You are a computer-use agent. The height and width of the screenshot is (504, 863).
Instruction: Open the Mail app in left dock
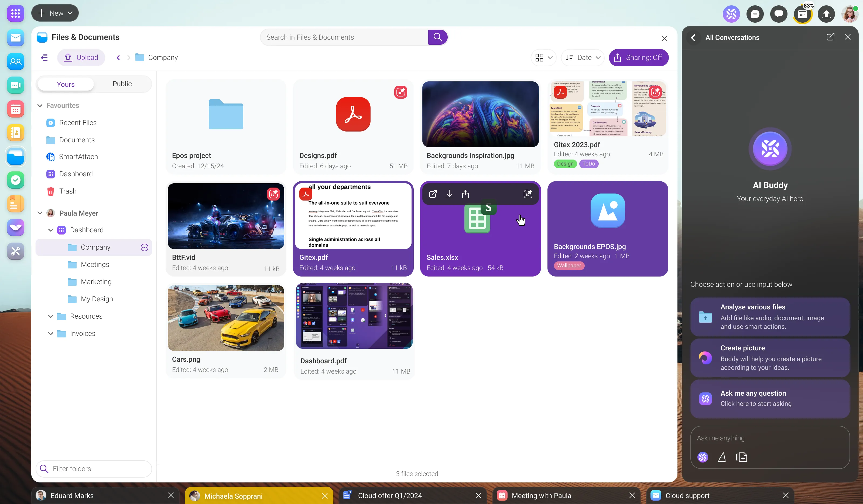coord(15,38)
